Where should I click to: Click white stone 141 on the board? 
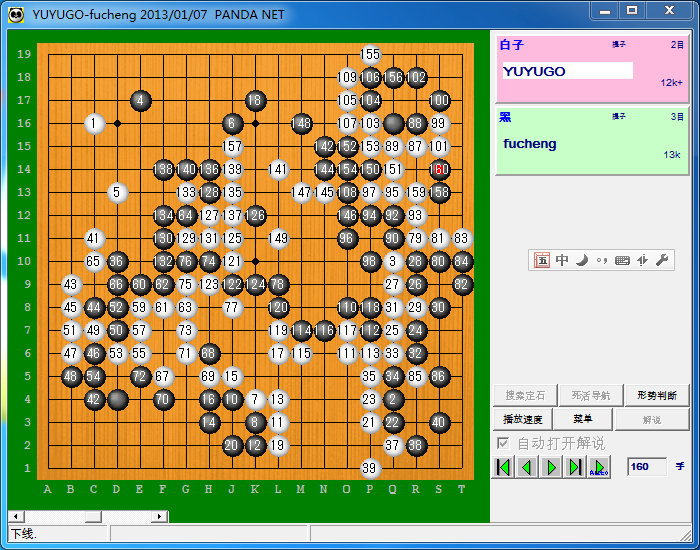pyautogui.click(x=278, y=169)
